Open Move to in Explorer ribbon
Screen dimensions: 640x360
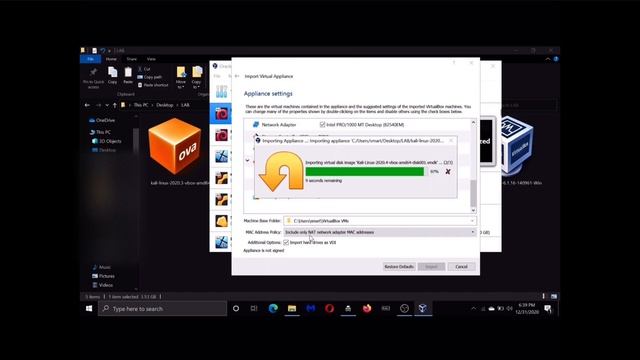(181, 78)
